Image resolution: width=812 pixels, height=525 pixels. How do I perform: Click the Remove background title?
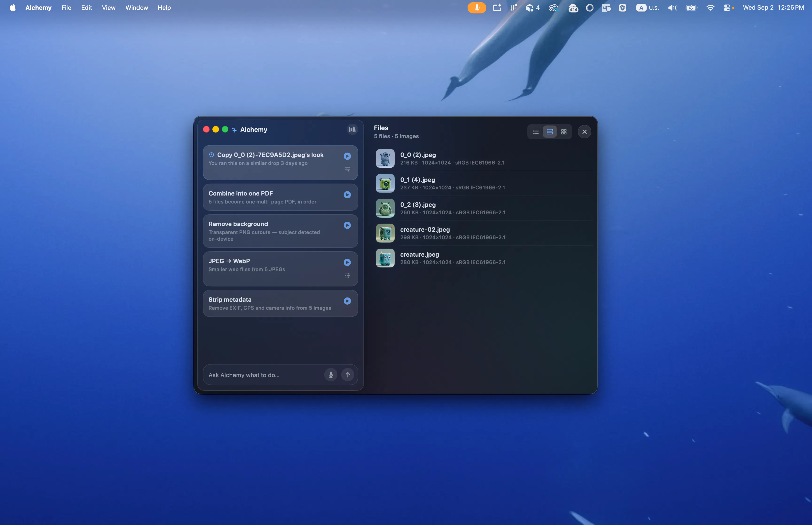coord(238,224)
